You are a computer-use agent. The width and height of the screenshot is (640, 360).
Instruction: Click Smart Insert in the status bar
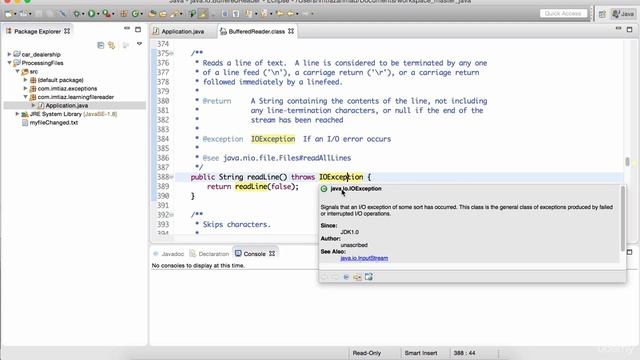click(x=421, y=353)
